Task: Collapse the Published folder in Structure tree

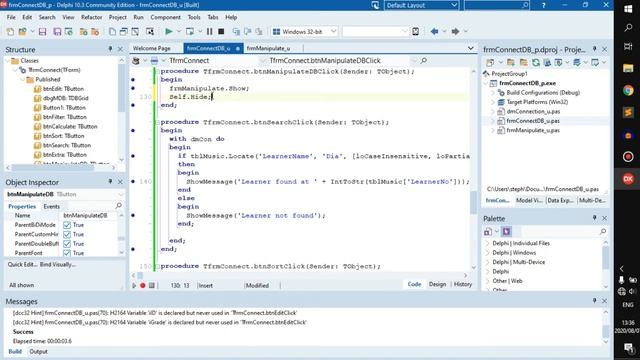Action: tap(22, 80)
